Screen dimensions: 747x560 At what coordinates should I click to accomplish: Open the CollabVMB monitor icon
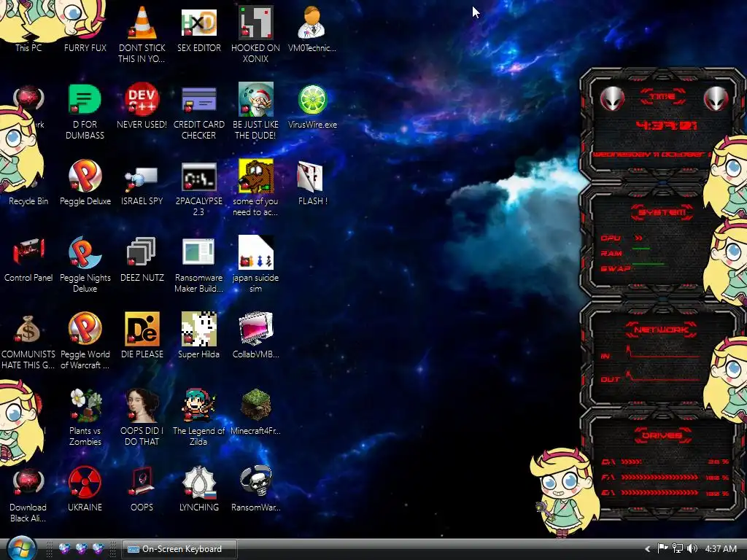[255, 335]
